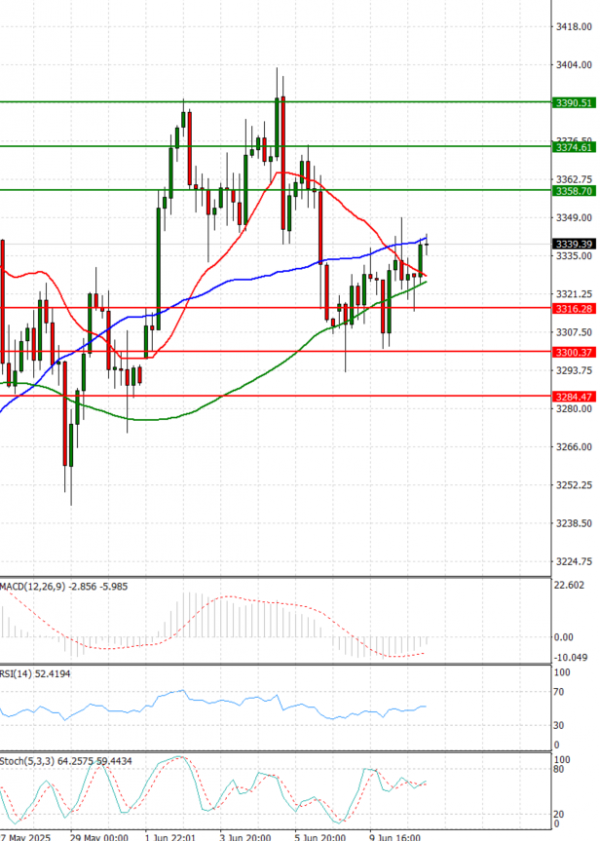Click the 3418.00 price axis value
The image size is (600, 841).
point(574,27)
